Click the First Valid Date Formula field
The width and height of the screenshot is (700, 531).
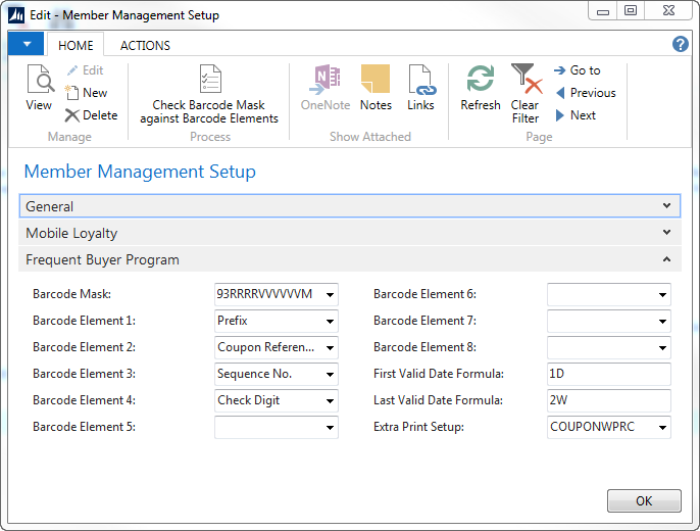coord(608,374)
